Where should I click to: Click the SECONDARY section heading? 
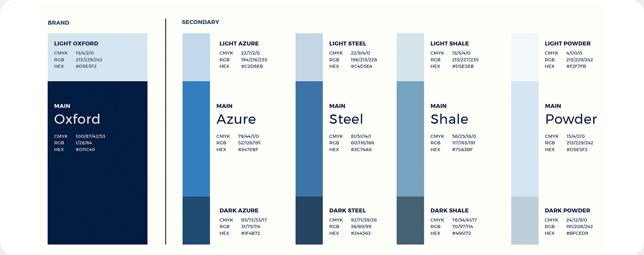200,22
